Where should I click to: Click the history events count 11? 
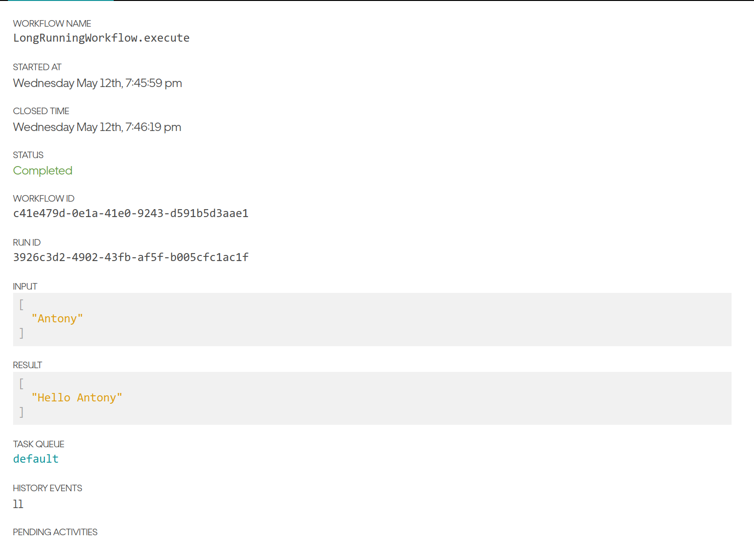(x=18, y=504)
